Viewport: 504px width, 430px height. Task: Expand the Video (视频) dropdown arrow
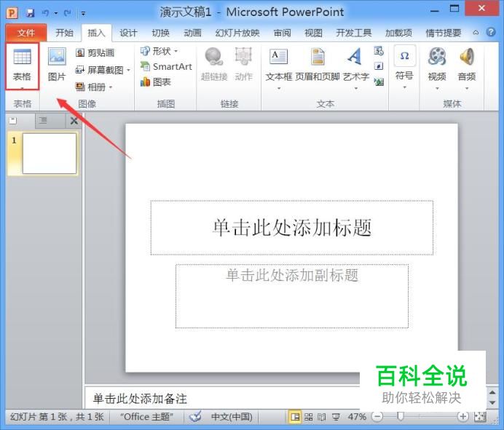(x=437, y=88)
